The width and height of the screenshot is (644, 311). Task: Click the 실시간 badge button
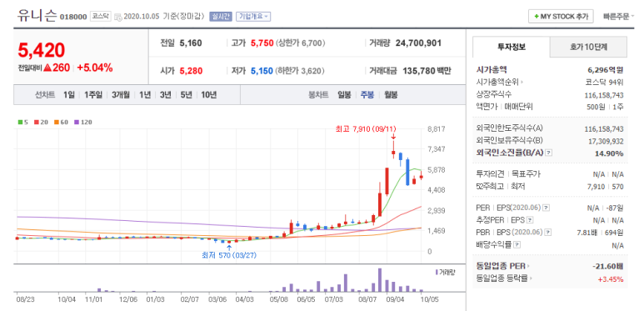pos(221,17)
